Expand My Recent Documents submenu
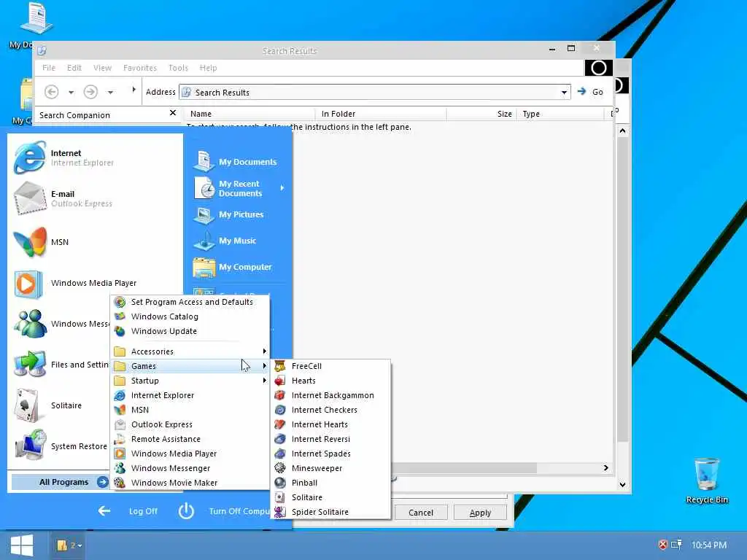The image size is (747, 560). pyautogui.click(x=239, y=188)
